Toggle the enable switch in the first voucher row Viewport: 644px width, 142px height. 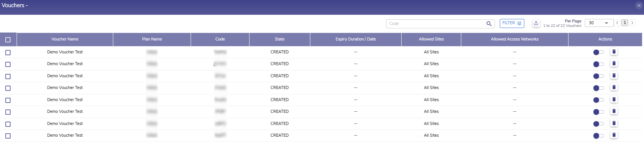click(598, 52)
